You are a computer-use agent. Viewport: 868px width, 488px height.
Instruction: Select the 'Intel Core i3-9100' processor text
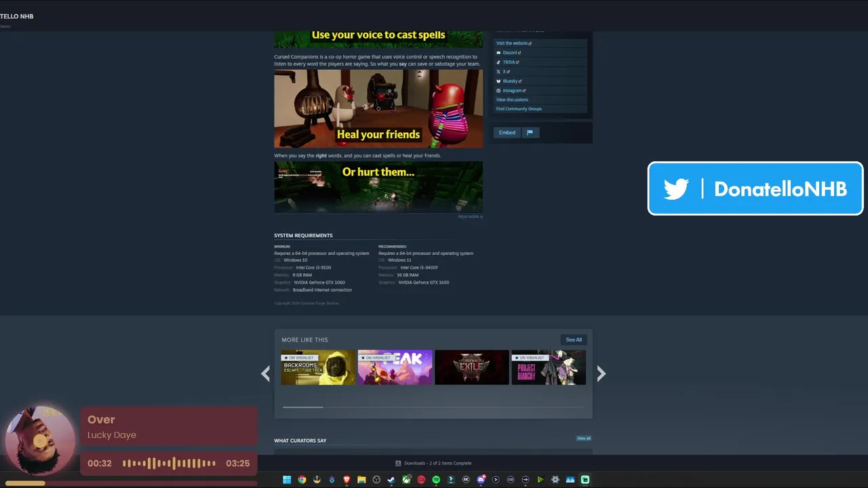click(313, 268)
